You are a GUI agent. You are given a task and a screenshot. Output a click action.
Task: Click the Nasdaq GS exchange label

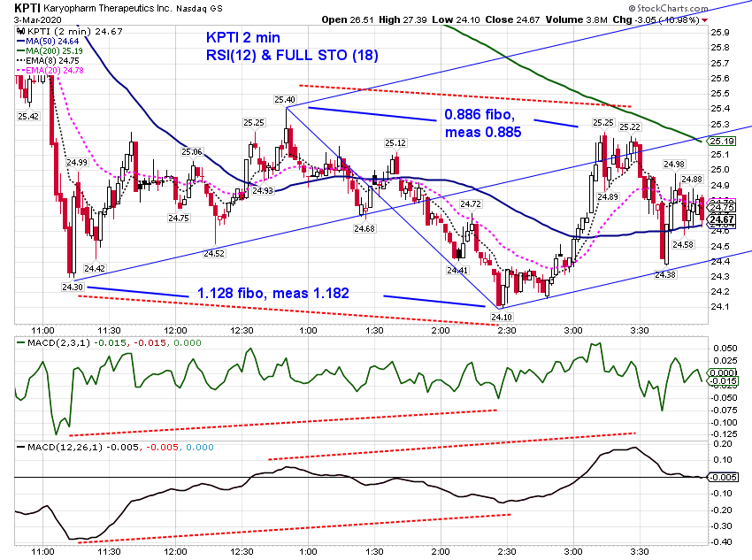(x=199, y=9)
